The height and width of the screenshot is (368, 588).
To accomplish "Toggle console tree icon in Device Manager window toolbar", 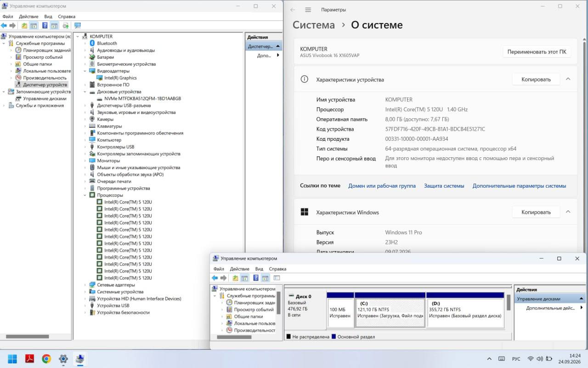I will tap(34, 26).
